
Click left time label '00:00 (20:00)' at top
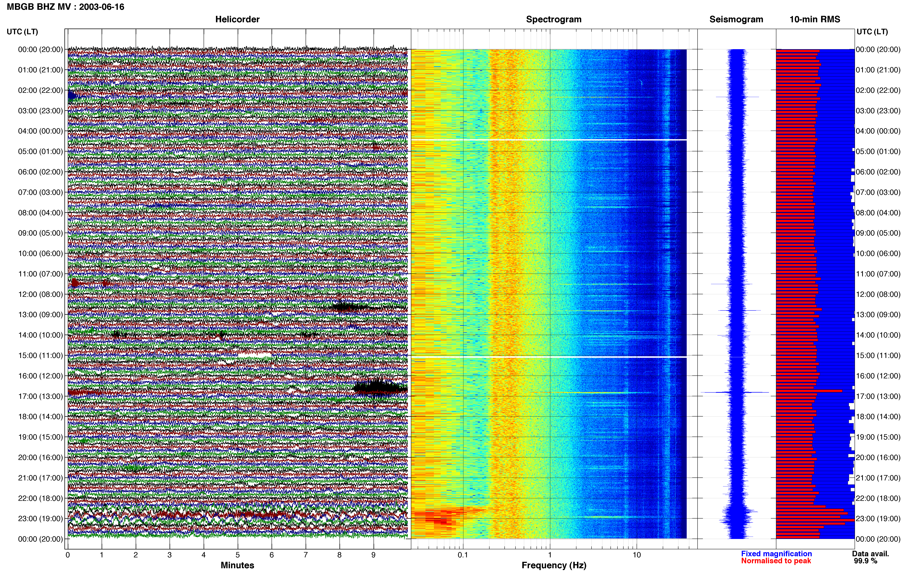pyautogui.click(x=41, y=49)
